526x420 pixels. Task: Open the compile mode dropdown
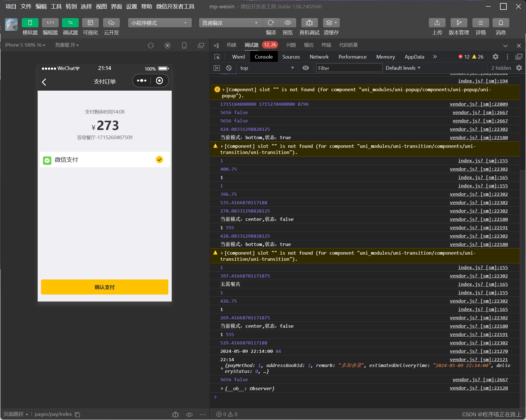231,23
